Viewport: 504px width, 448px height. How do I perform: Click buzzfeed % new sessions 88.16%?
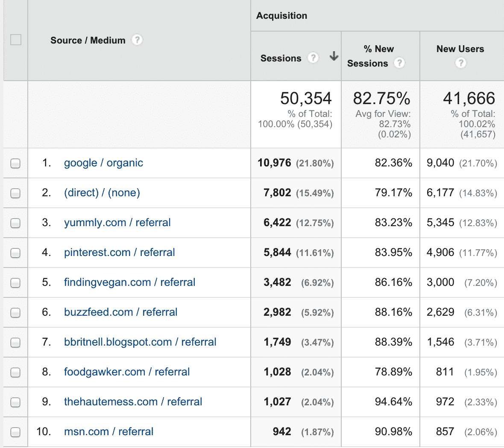tap(393, 312)
